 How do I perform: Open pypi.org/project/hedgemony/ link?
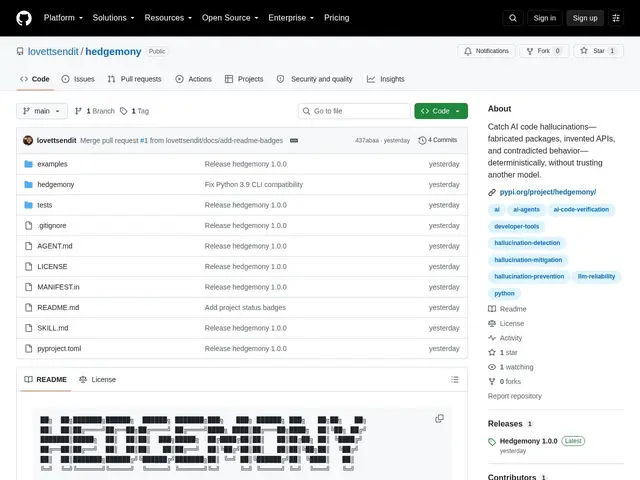548,192
